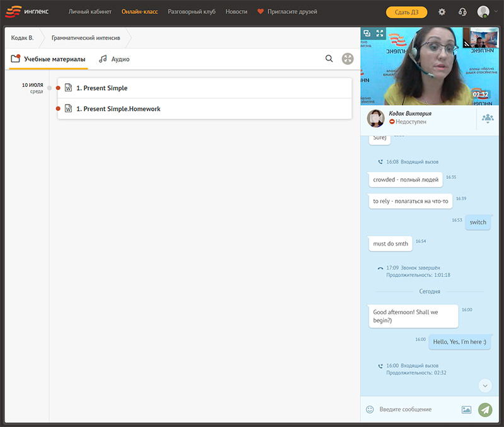Viewport: 504px width, 427px height.
Task: Click the Инглекс logo
Action: (27, 12)
